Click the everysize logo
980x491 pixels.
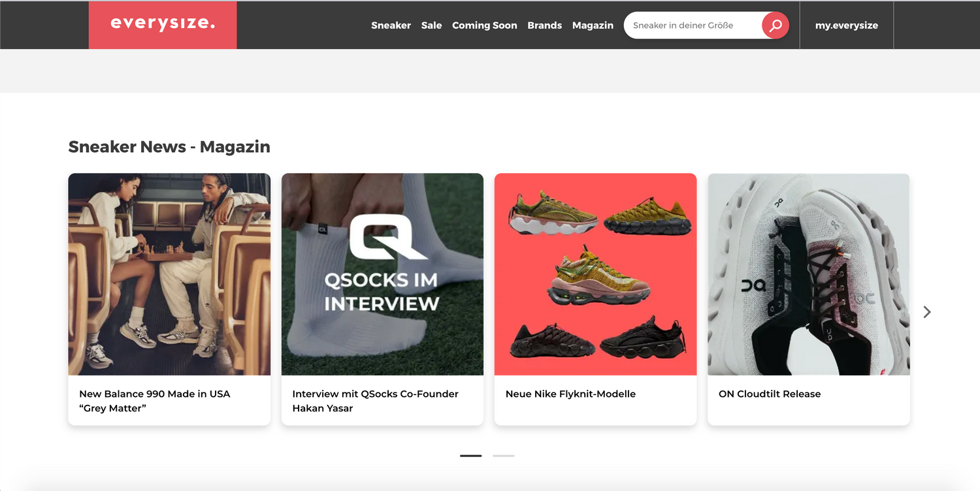pos(163,25)
